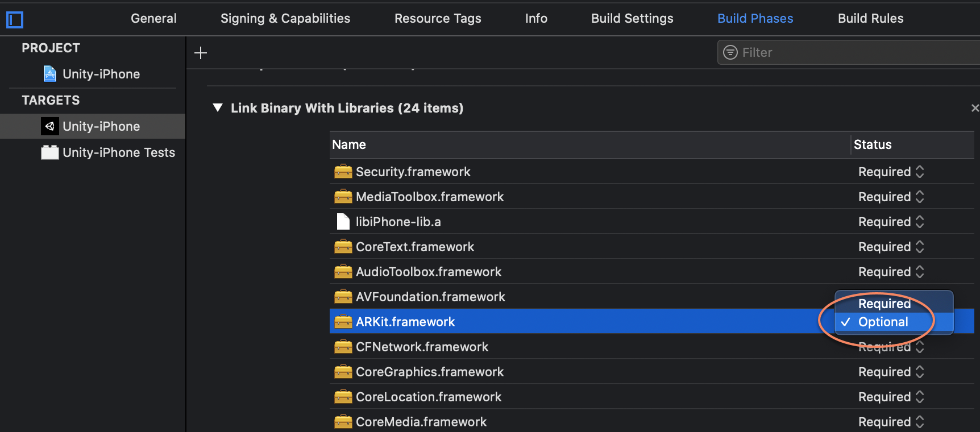Open the Build Rules tab
Screen dimensions: 980x432
pyautogui.click(x=870, y=18)
